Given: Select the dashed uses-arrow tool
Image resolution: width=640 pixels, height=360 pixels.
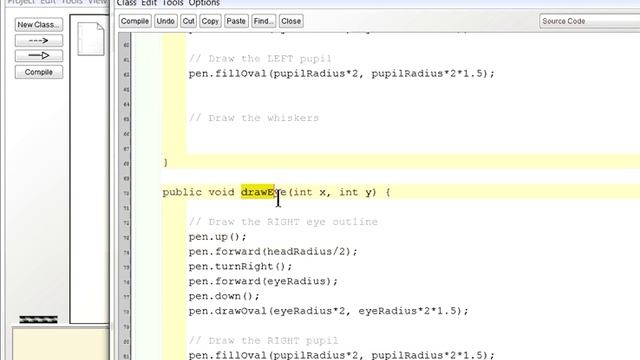Looking at the screenshot, I should coord(39,40).
